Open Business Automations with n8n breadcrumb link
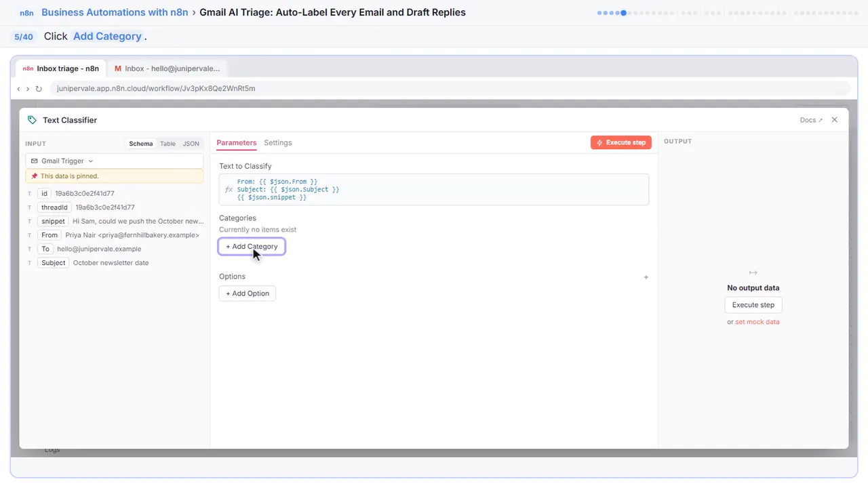The image size is (868, 488). click(115, 12)
